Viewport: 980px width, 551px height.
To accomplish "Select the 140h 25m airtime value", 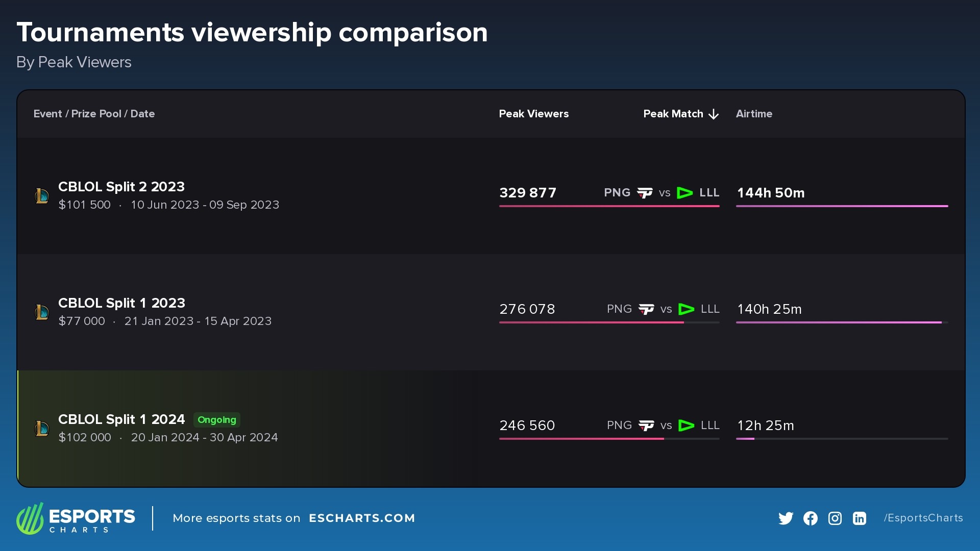I will coord(769,309).
